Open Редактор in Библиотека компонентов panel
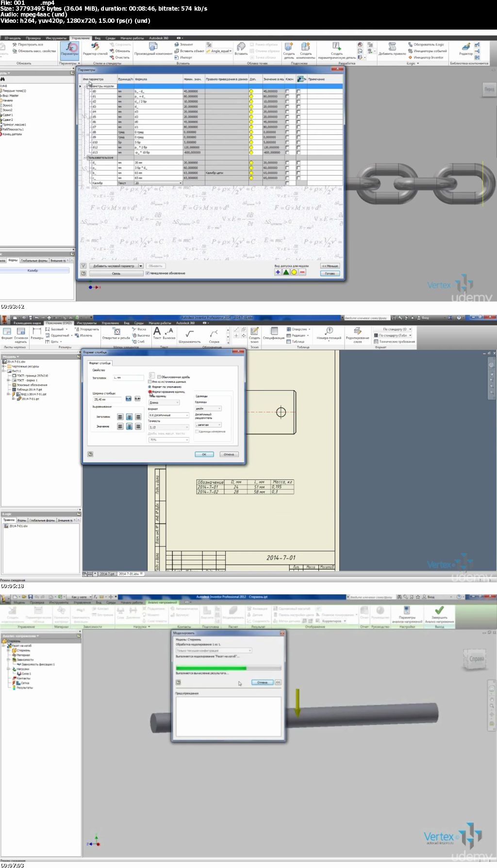The width and height of the screenshot is (497, 868). click(x=466, y=49)
